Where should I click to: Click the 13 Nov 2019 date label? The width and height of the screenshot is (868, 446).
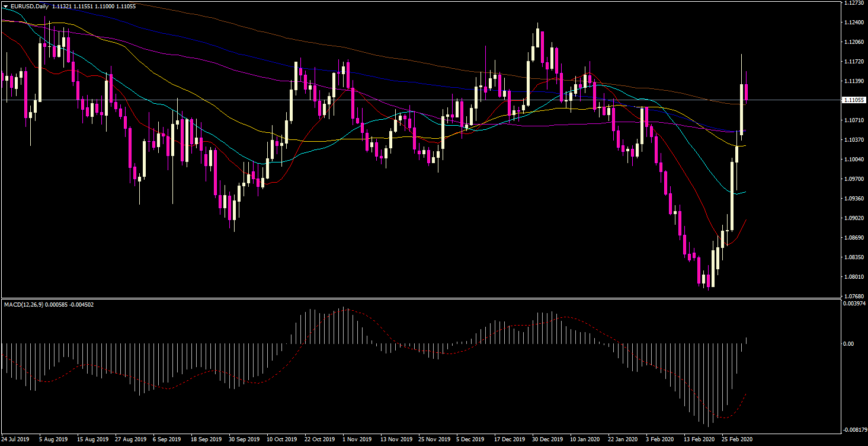pos(396,440)
